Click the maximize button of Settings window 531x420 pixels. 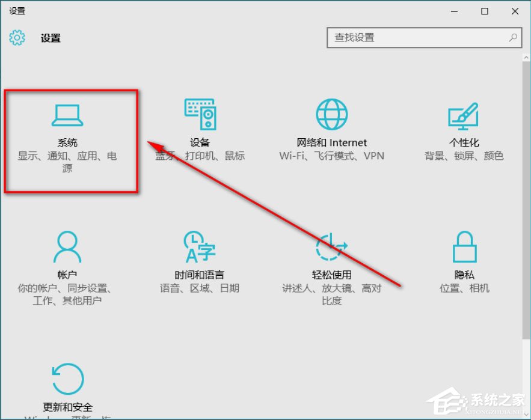coord(484,11)
